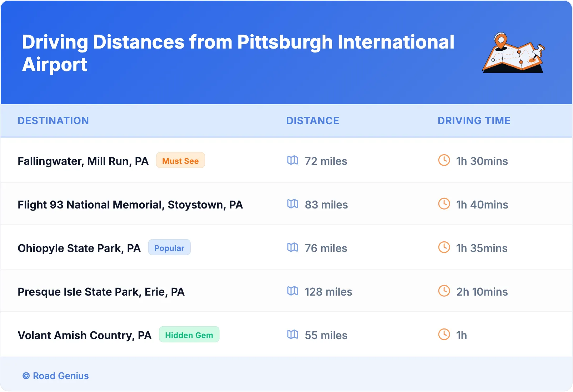Select Volant Amish Country, PA destination

click(85, 336)
